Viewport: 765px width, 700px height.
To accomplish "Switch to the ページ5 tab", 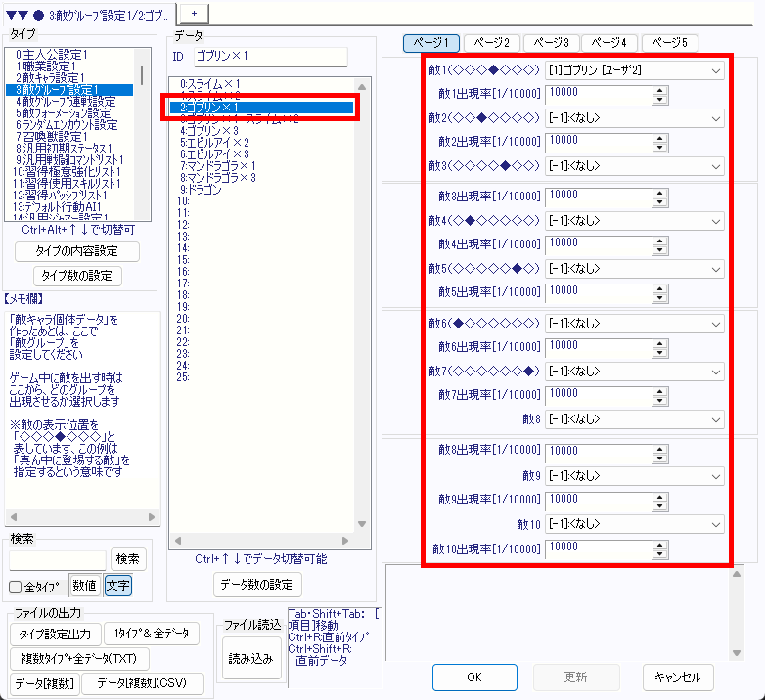I will click(670, 43).
